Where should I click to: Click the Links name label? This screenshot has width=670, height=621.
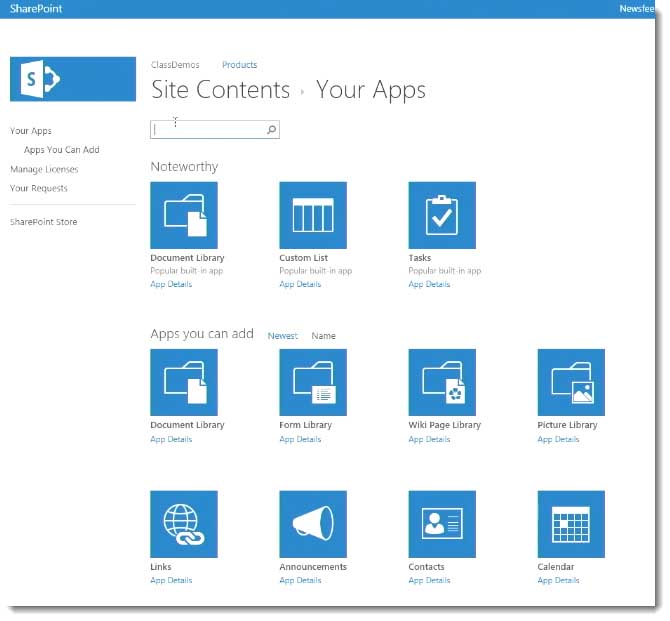[x=161, y=567]
